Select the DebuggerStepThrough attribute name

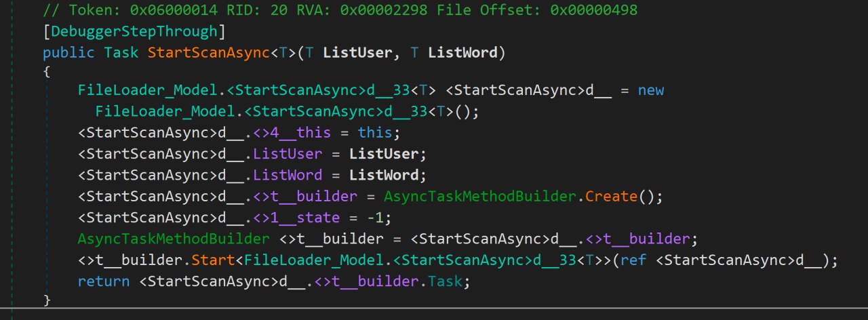click(x=134, y=32)
